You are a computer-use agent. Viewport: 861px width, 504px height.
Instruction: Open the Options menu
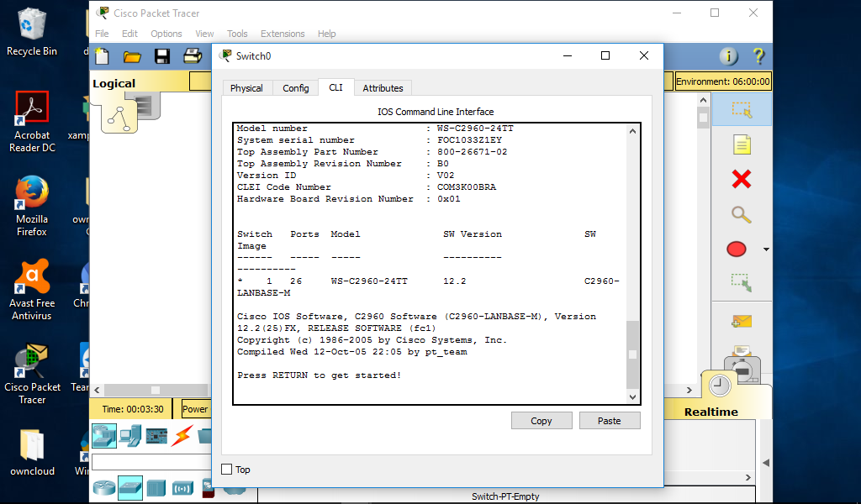166,34
